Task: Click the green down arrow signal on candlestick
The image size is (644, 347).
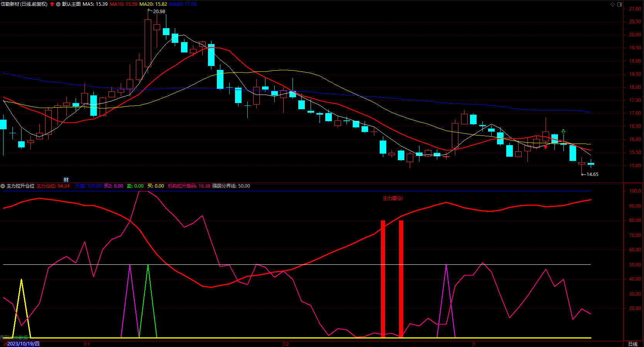Action: tap(563, 132)
